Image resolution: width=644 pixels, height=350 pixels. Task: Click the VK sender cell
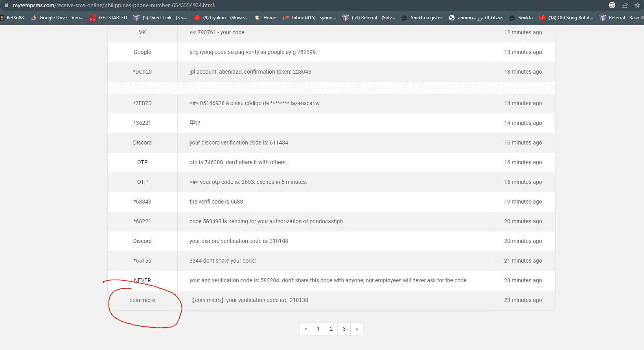point(142,32)
